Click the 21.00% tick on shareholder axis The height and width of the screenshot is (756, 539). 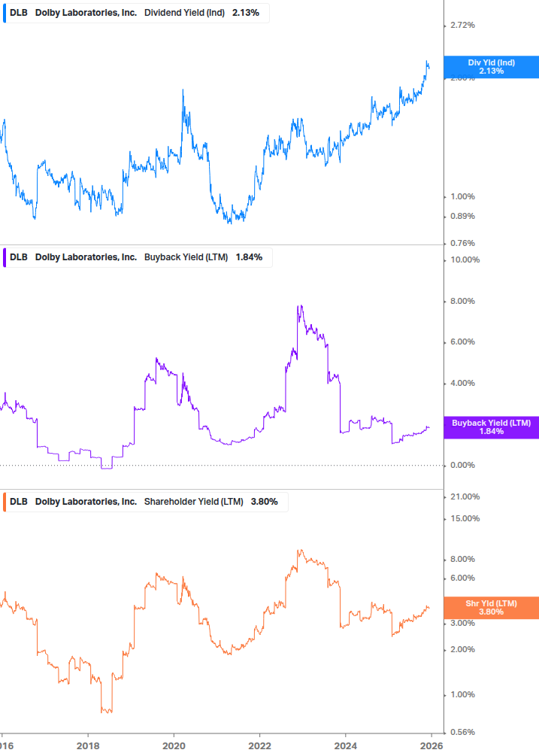click(x=465, y=496)
